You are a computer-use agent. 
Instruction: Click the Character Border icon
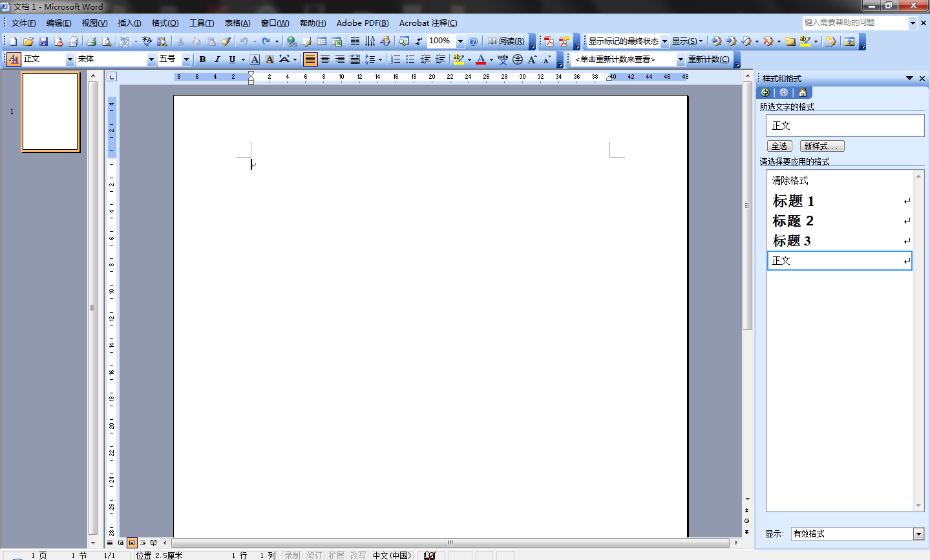(x=255, y=59)
